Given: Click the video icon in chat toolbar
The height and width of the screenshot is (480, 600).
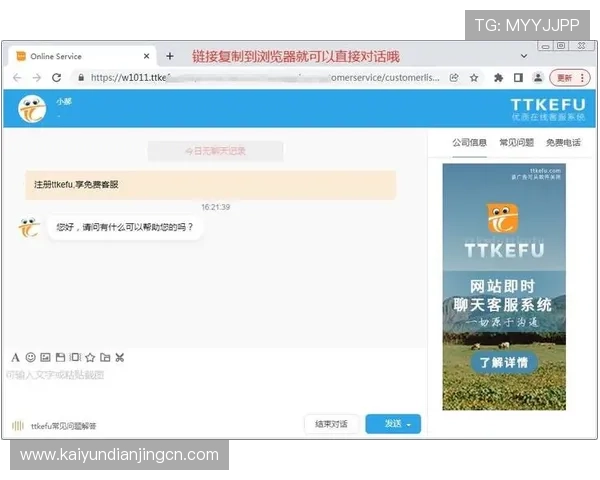Looking at the screenshot, I should [x=75, y=357].
